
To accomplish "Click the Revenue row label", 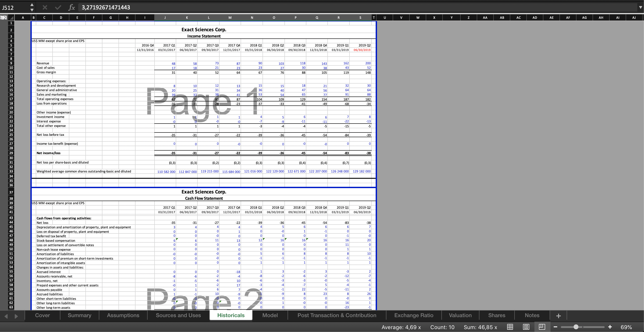I will pos(43,63).
